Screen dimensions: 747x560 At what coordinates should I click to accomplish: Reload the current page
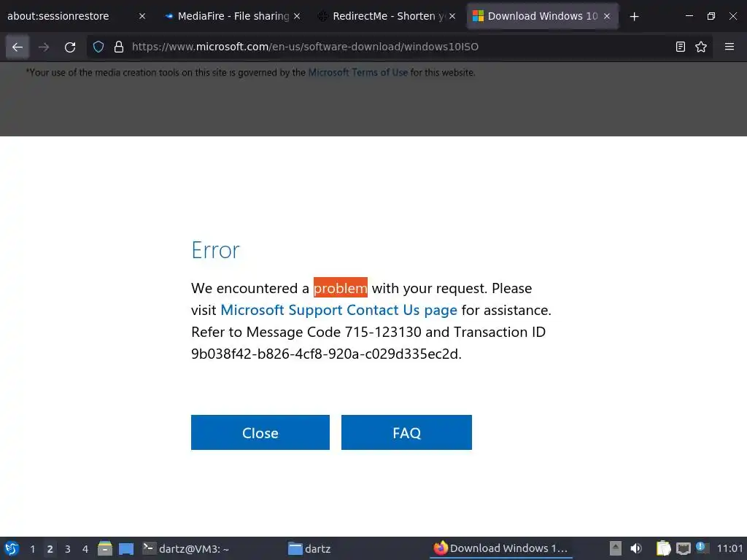click(70, 47)
